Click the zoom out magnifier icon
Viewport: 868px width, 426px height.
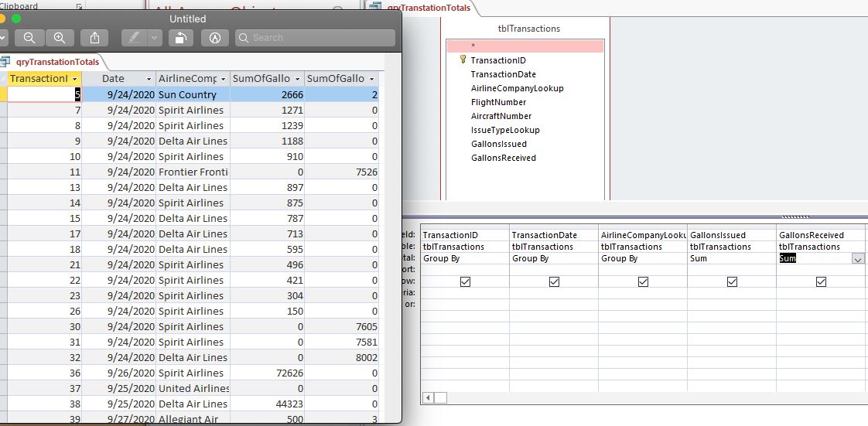29,38
